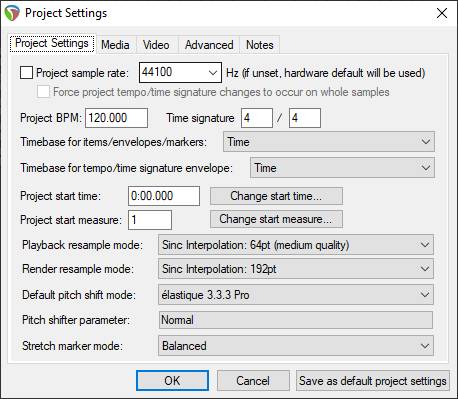Image resolution: width=458 pixels, height=399 pixels.
Task: Enable the Project sample rate checkbox
Action: [x=26, y=72]
